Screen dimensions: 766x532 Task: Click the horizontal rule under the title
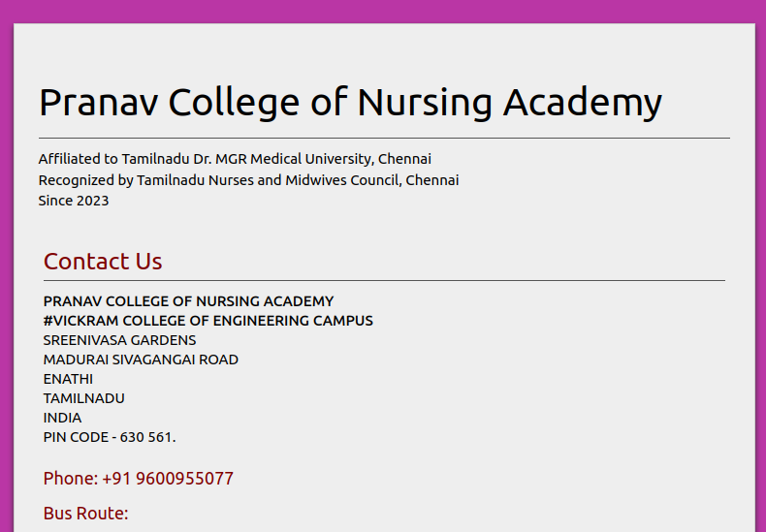point(385,139)
